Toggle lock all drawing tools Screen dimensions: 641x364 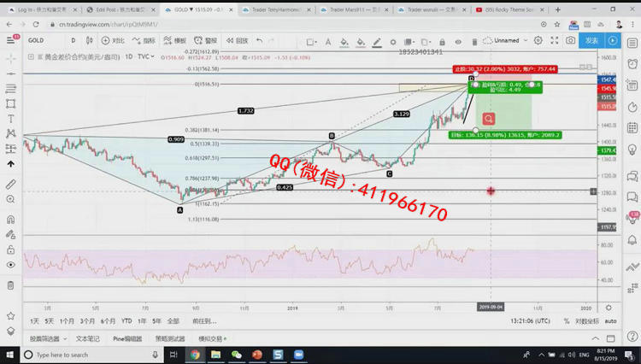point(10,250)
